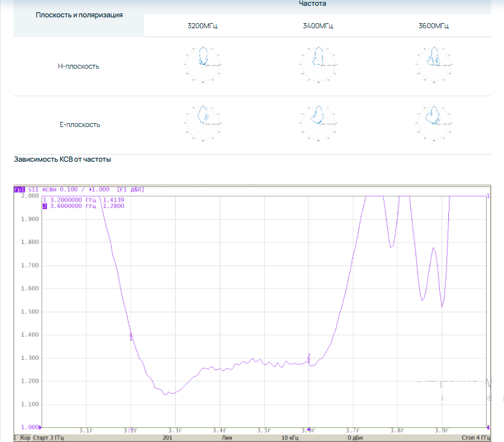
Task: Click 'Стоп 4 ГГц' in chart status bar
Action: coord(475,438)
